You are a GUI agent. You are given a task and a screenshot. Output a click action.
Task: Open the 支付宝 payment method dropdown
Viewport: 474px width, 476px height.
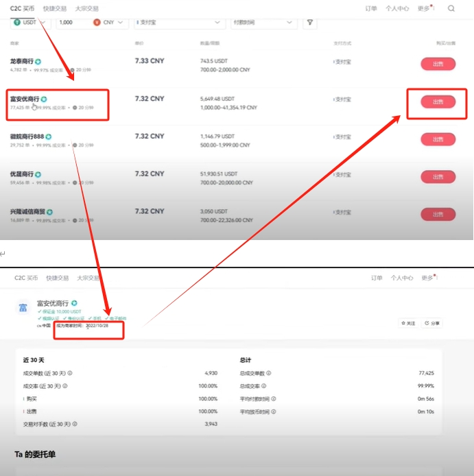(179, 23)
